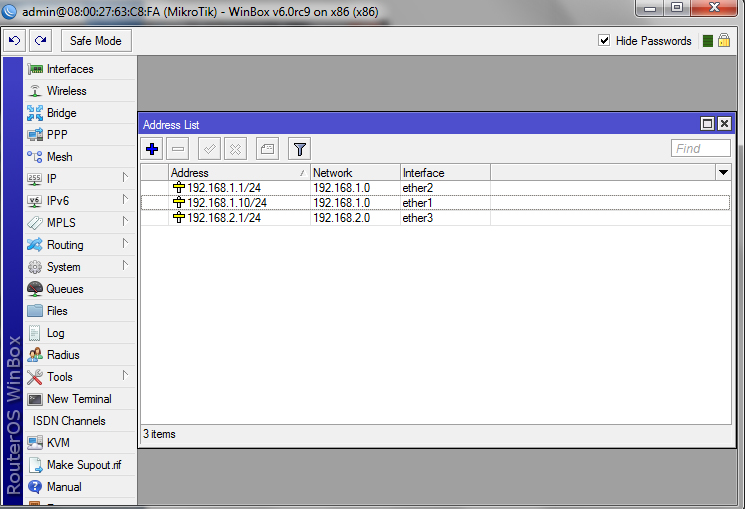Click the Manual help icon

pos(35,487)
